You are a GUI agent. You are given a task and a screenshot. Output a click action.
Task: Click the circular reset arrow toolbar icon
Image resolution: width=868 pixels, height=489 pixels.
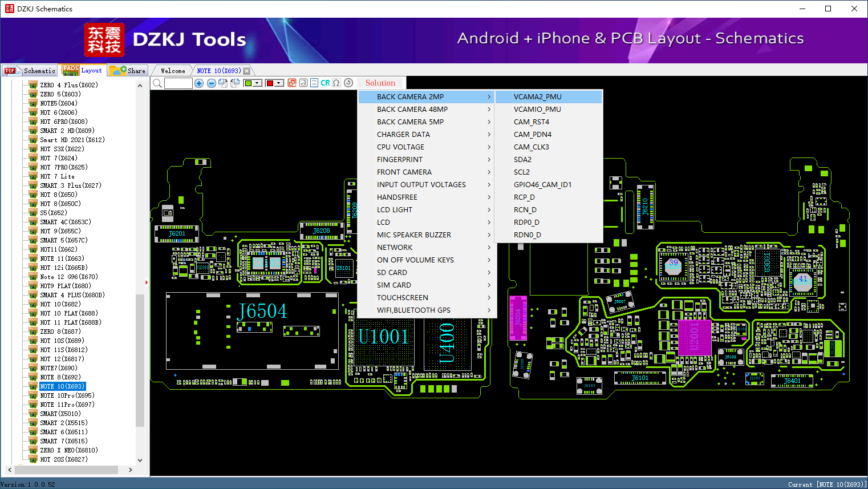point(348,83)
